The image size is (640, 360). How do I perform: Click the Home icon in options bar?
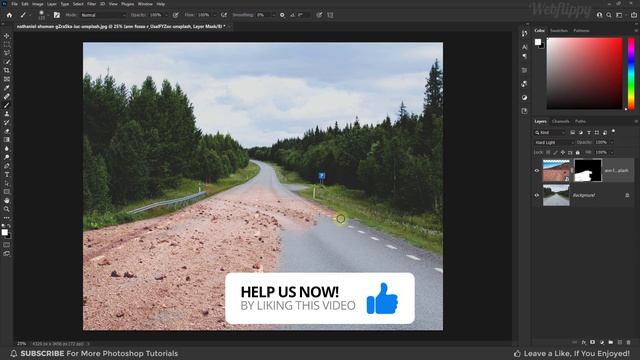(x=9, y=15)
